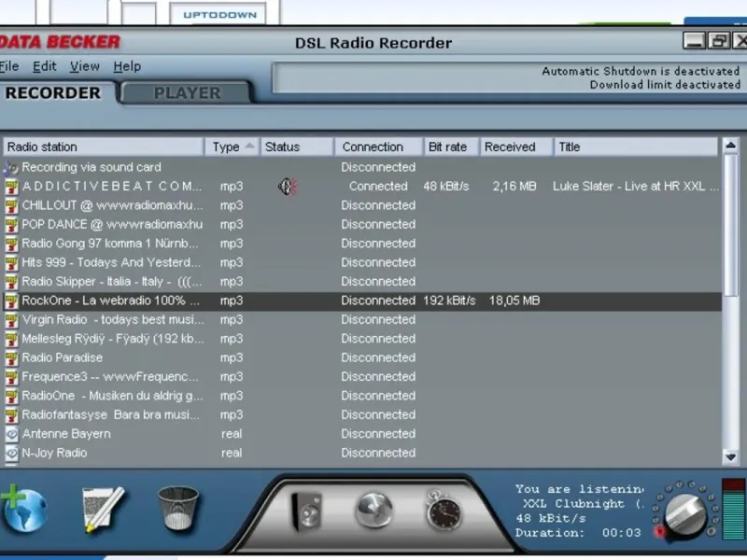Click the mp3 icon beside Radiofantasyse
Viewport: 747px width, 560px height.
(x=11, y=414)
